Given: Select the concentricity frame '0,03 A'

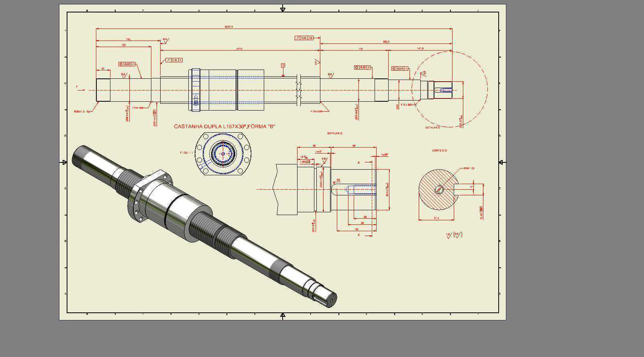Looking at the screenshot, I should [x=400, y=69].
